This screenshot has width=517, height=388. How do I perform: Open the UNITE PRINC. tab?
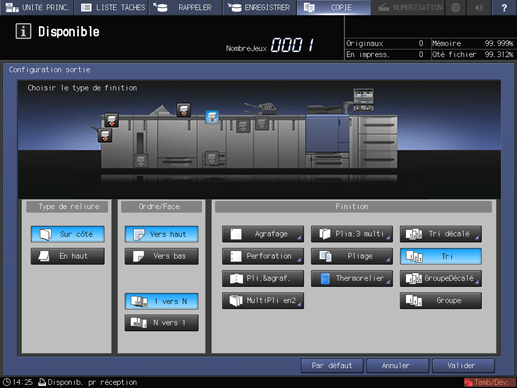coord(37,7)
